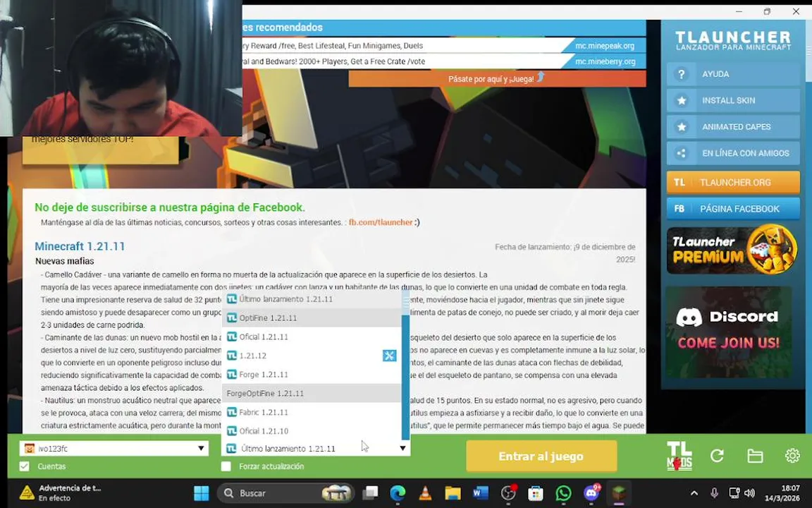Click Advertencia de t... taskbar widget
The image size is (812, 508).
(x=61, y=493)
